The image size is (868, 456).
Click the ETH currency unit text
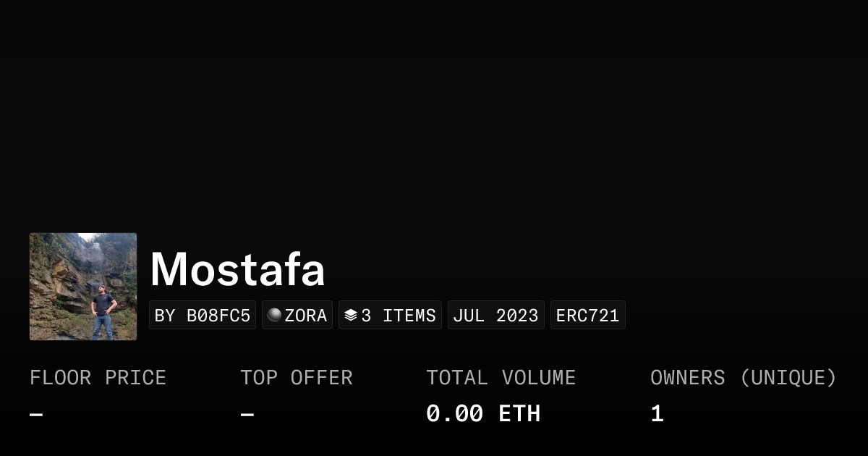519,414
